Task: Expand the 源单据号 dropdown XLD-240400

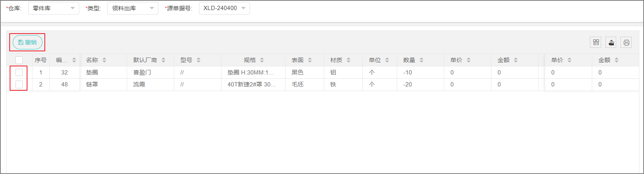Action: click(x=224, y=8)
